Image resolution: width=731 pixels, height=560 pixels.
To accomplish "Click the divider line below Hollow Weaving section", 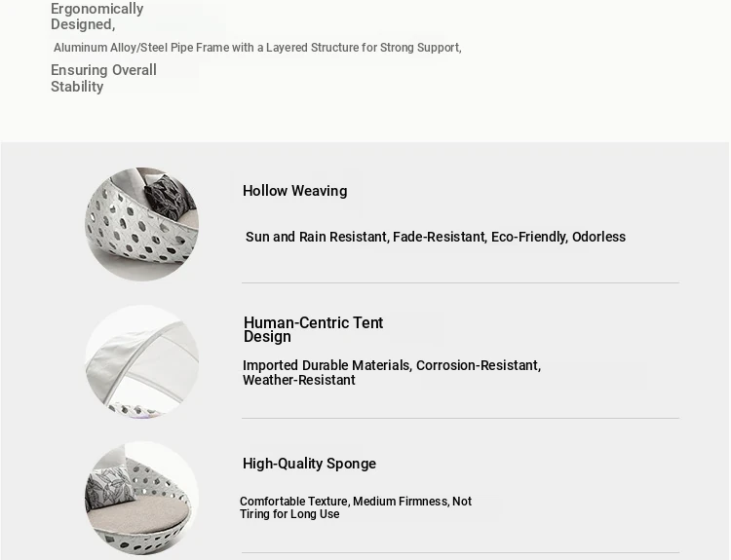I will point(460,282).
